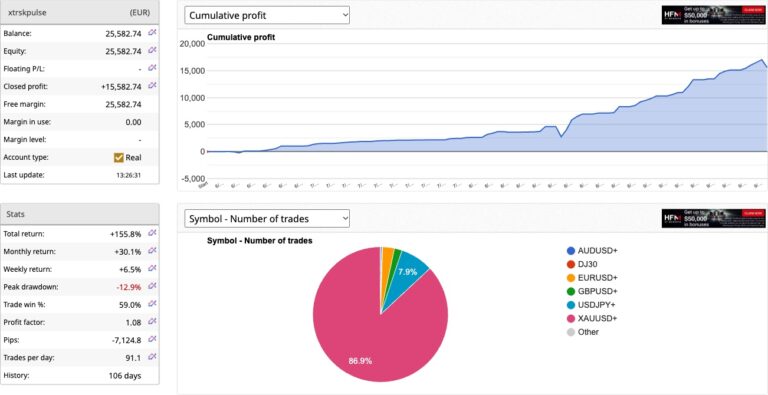This screenshot has width=768, height=395.
Task: Click the HFM banner above the pie chart
Action: [x=713, y=219]
